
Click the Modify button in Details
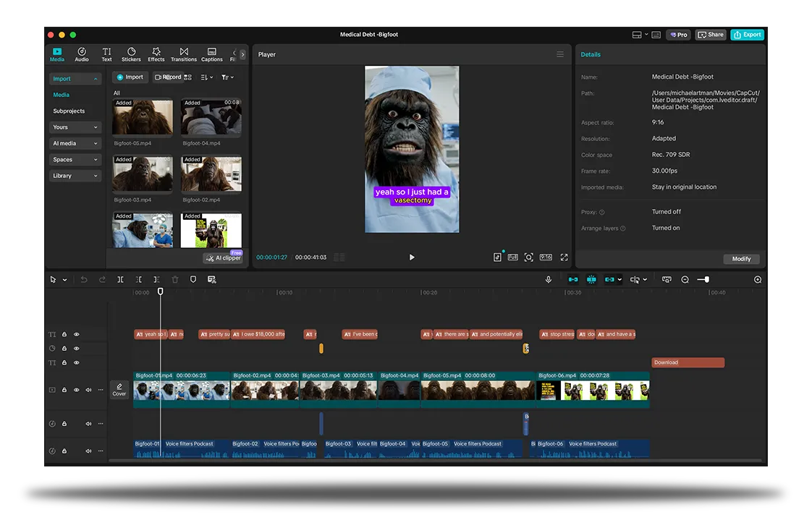tap(740, 259)
